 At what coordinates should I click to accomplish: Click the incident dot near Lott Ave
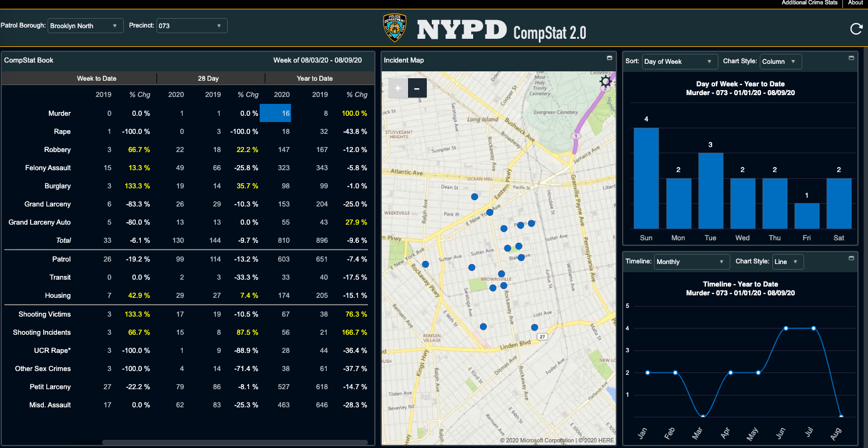pos(534,327)
